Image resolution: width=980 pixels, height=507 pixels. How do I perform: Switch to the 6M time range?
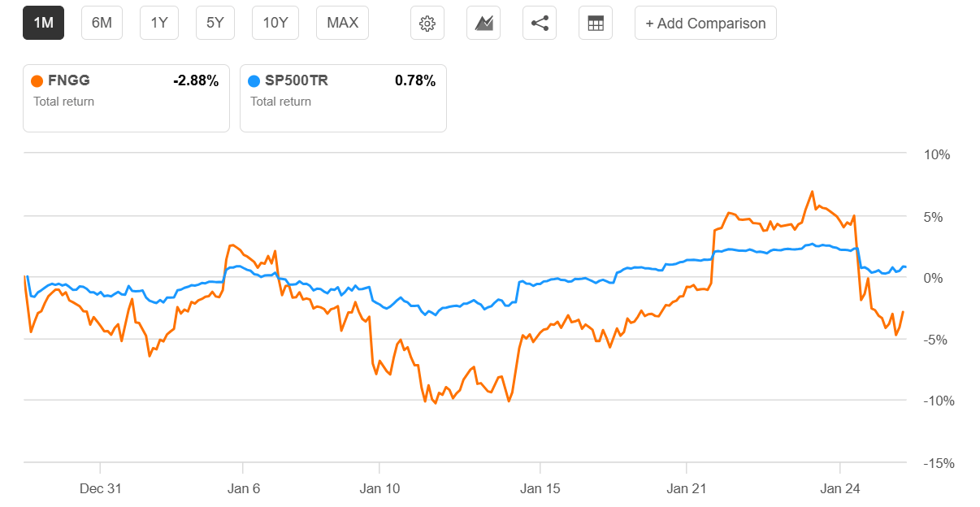pos(101,23)
